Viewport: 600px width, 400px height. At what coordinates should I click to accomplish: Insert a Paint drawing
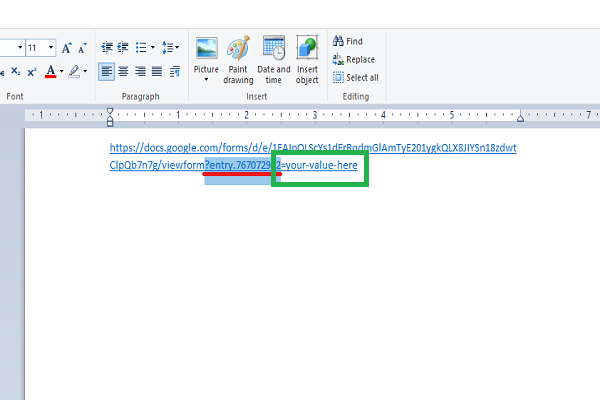238,60
